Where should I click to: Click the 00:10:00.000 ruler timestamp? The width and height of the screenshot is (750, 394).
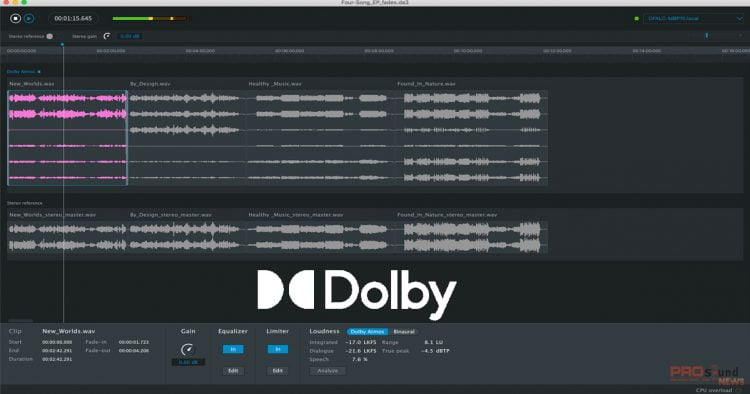point(468,51)
